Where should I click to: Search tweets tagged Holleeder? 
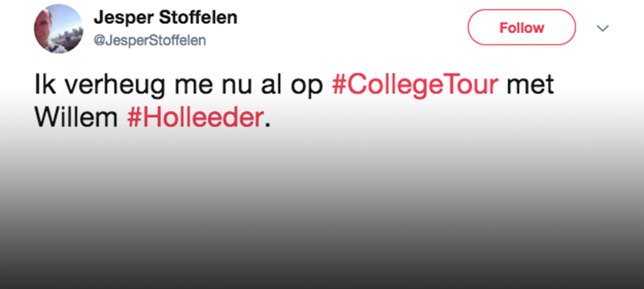tap(195, 118)
